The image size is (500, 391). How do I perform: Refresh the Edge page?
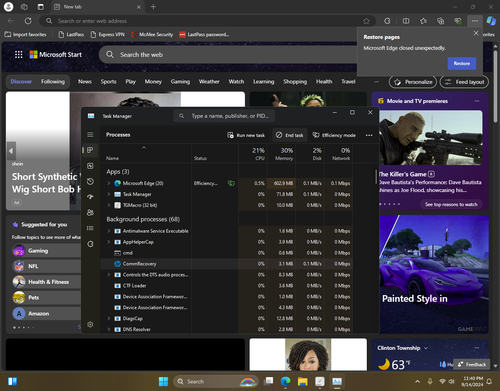coord(28,21)
